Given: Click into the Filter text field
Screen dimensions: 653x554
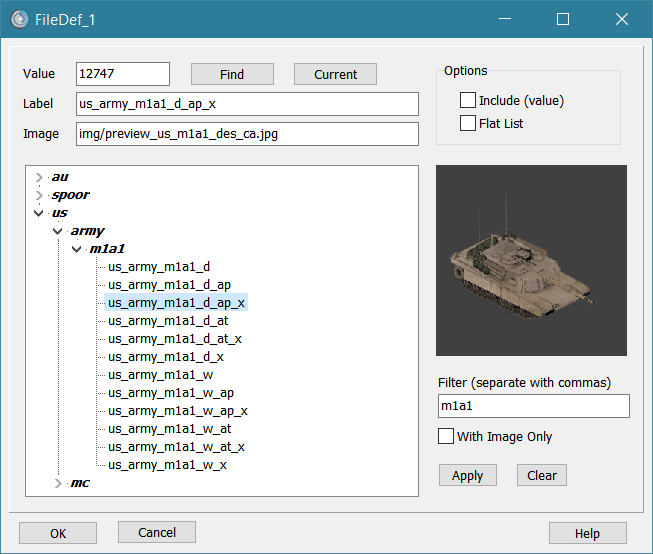Looking at the screenshot, I should (533, 405).
